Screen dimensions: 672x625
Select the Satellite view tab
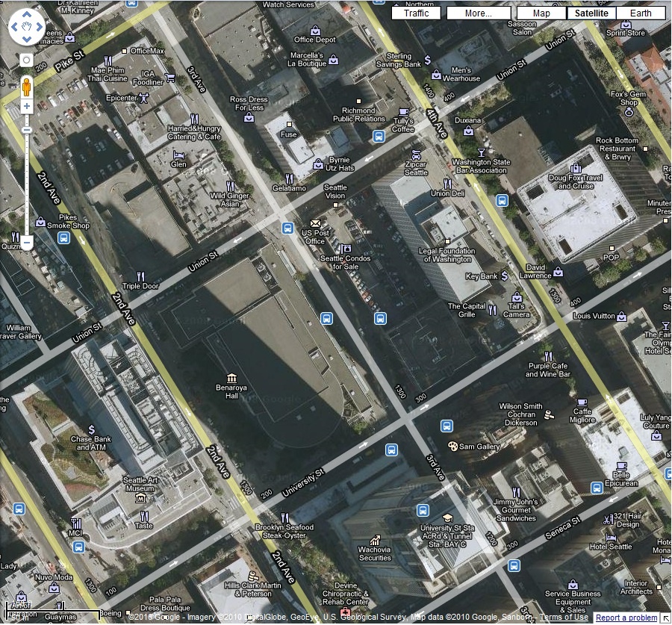click(591, 13)
